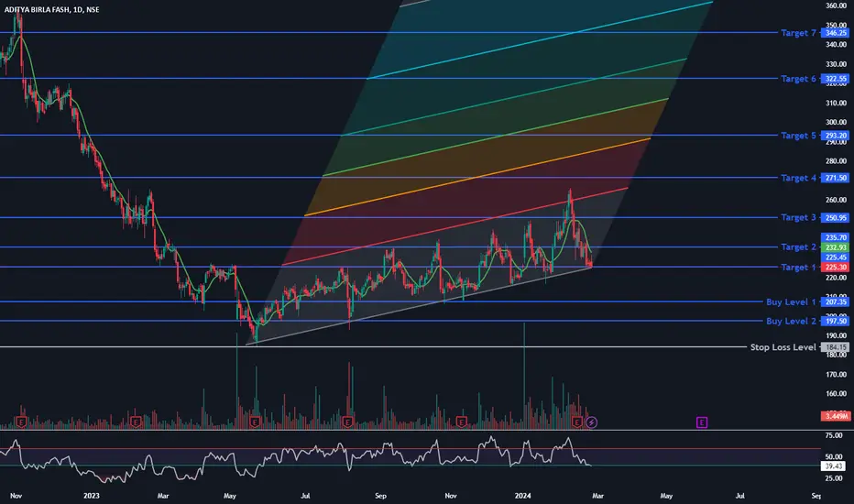Select the Buy Level 1 label

pyautogui.click(x=791, y=301)
